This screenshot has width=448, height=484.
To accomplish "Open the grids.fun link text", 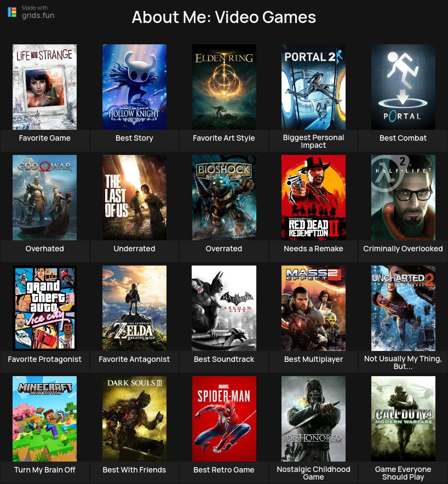I will tap(38, 15).
